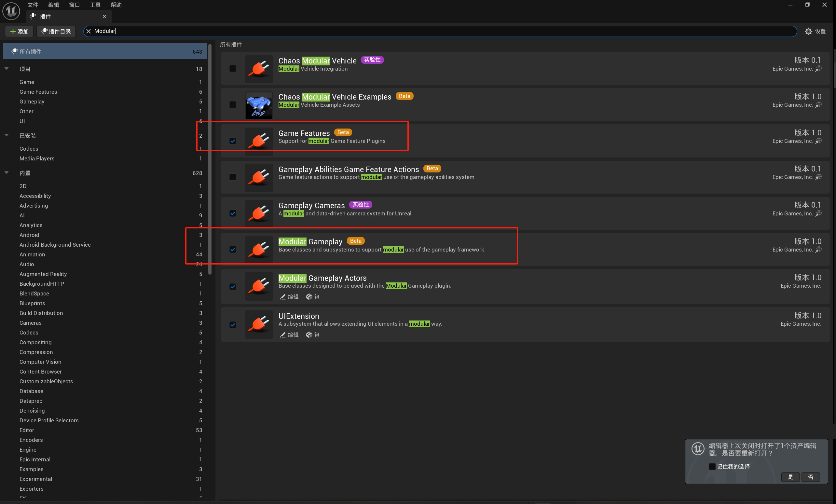The width and height of the screenshot is (836, 504).
Task: Click the settings gear icon
Action: (x=809, y=31)
